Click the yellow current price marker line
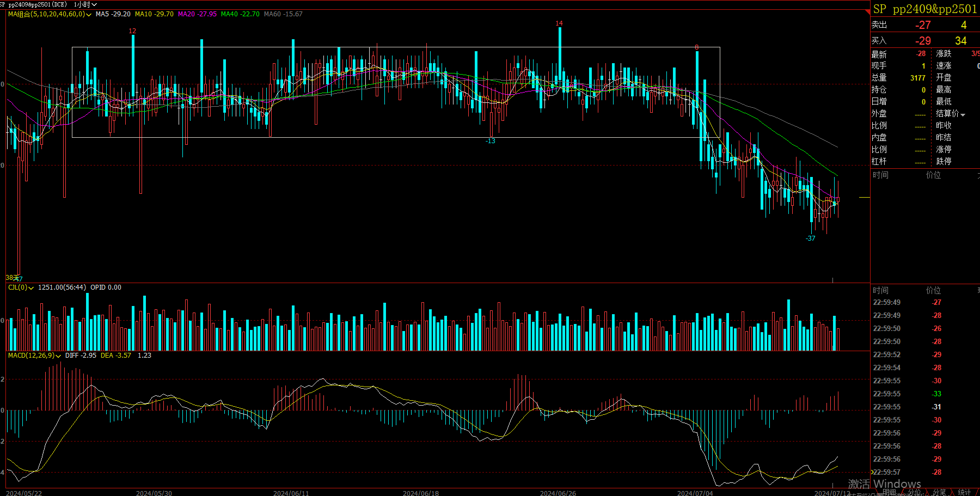Image resolution: width=980 pixels, height=496 pixels. 864,197
